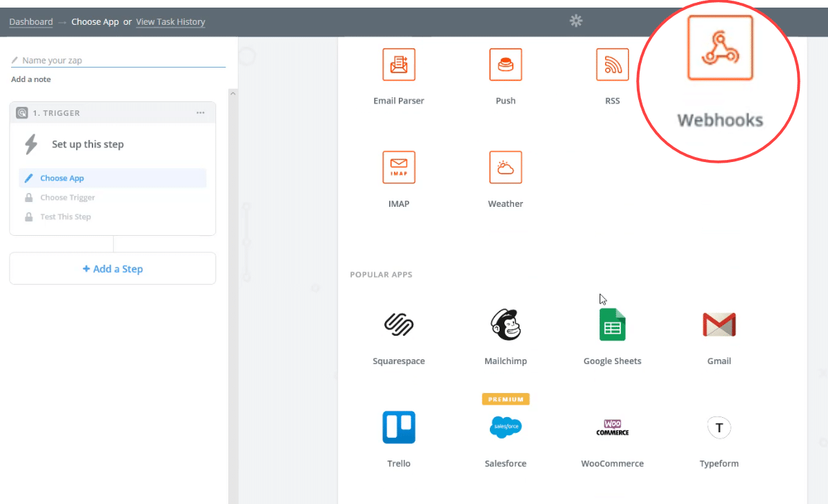Image resolution: width=828 pixels, height=504 pixels.
Task: Go to Dashboard link
Action: (31, 21)
